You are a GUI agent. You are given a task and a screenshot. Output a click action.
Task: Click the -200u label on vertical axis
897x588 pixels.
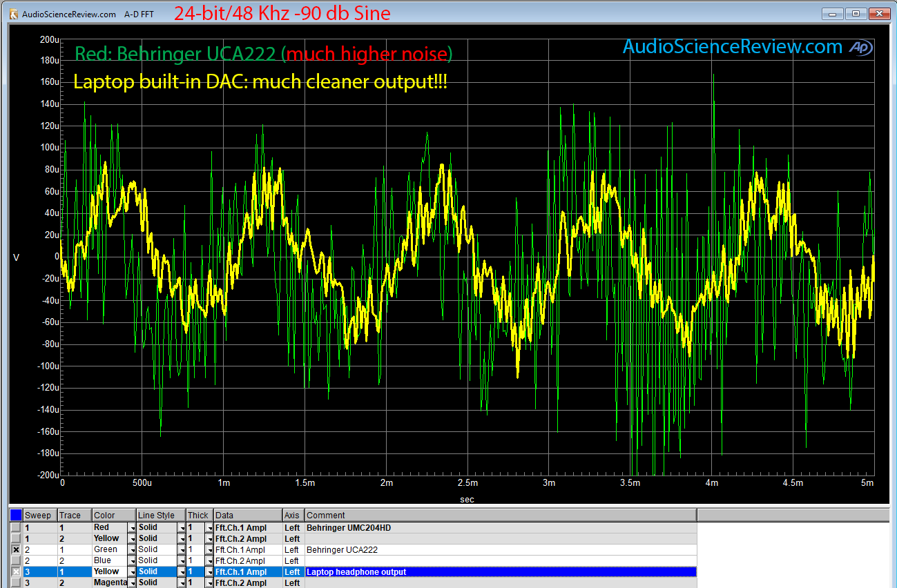point(47,476)
